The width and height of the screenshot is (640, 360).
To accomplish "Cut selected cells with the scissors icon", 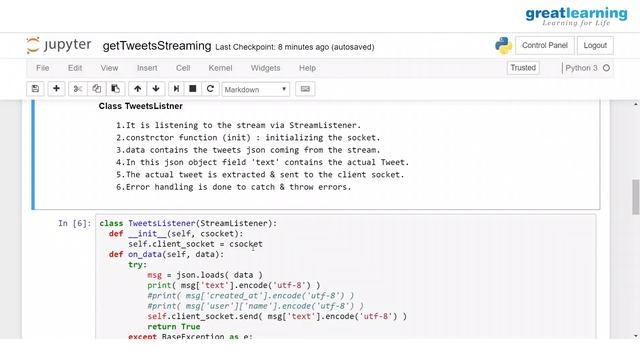I will click(x=78, y=89).
